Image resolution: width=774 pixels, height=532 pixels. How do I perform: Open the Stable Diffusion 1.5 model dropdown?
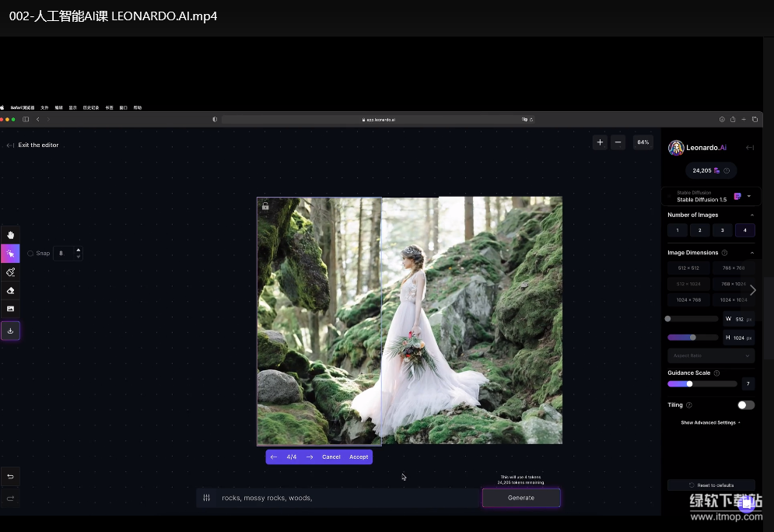(x=711, y=196)
